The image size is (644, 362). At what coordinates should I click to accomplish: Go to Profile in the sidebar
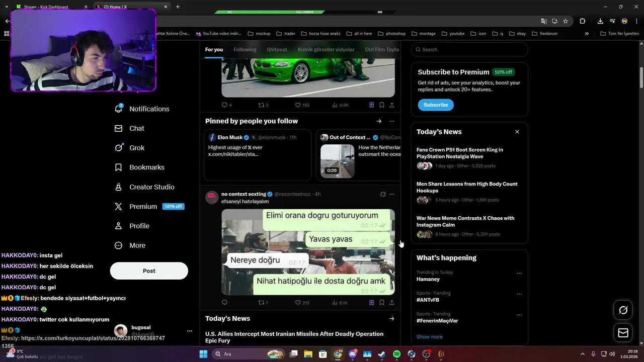[132, 226]
